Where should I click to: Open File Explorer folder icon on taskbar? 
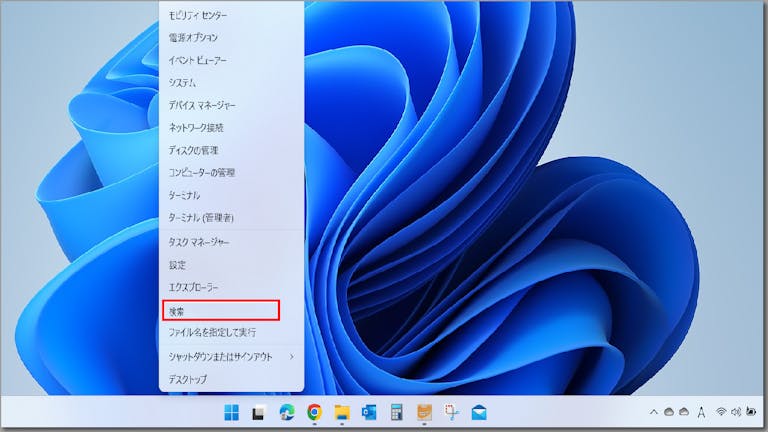coord(342,413)
